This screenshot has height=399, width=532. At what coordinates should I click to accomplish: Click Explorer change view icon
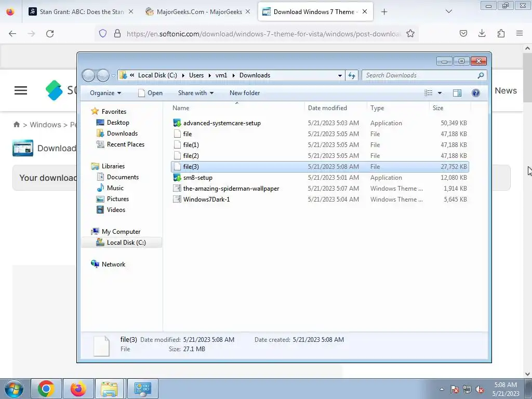(x=429, y=93)
